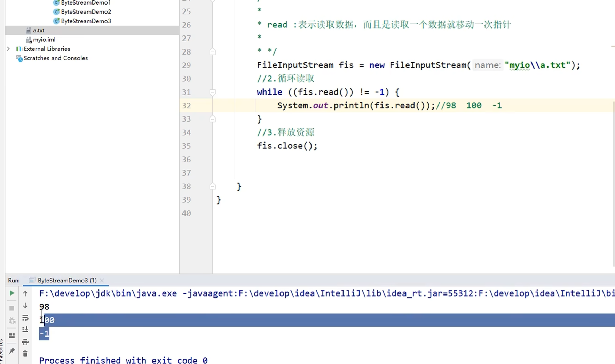Click the up-arrow icon in Run console
Screen dimensions: 615x364
(25, 293)
